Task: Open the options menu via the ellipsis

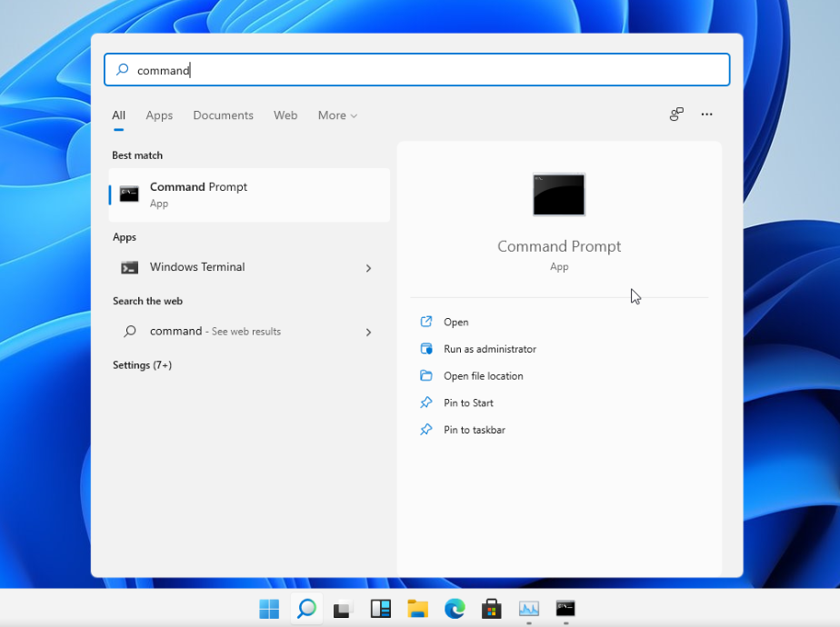Action: coord(706,114)
